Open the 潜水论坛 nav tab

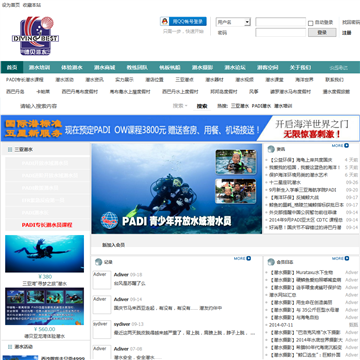(x=235, y=68)
